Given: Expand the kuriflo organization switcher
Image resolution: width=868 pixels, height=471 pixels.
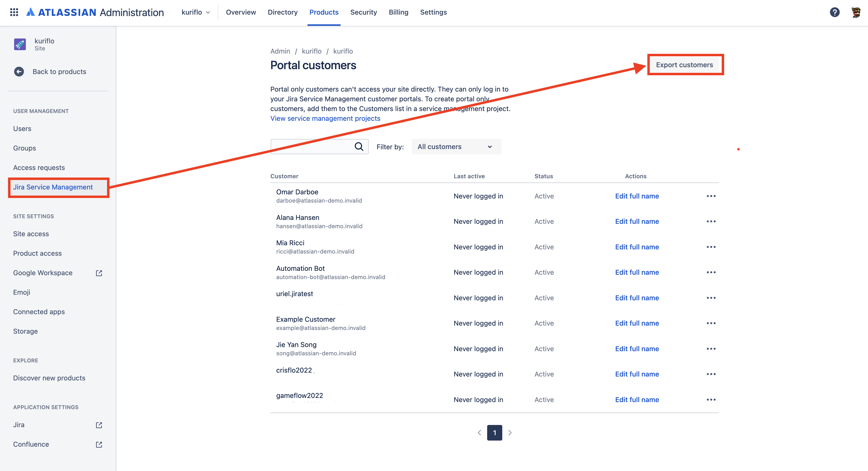Looking at the screenshot, I should pos(196,12).
